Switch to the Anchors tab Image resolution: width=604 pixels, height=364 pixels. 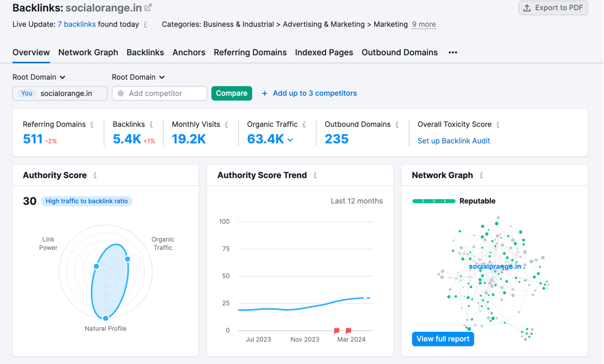[x=189, y=52]
